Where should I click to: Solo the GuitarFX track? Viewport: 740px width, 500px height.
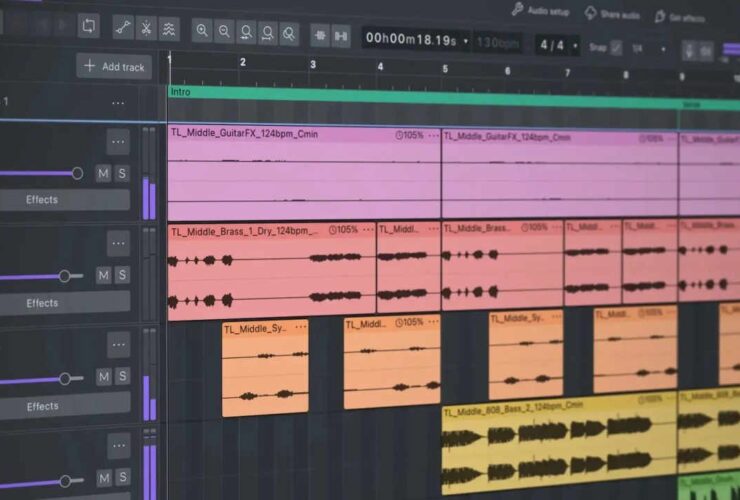coord(122,174)
